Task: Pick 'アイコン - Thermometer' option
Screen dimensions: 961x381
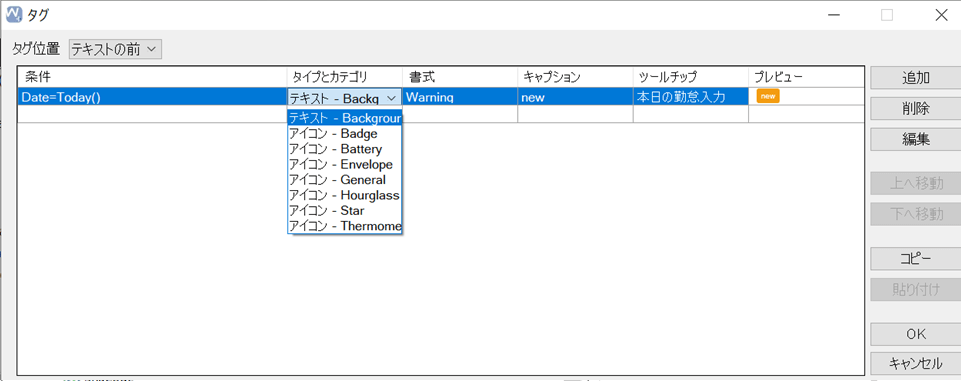Action: coord(344,227)
